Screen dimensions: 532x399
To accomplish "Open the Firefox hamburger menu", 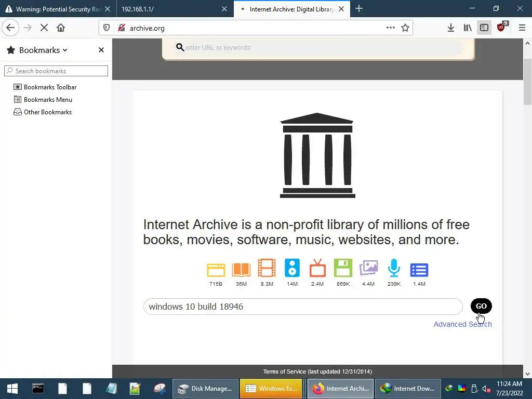I will click(522, 28).
